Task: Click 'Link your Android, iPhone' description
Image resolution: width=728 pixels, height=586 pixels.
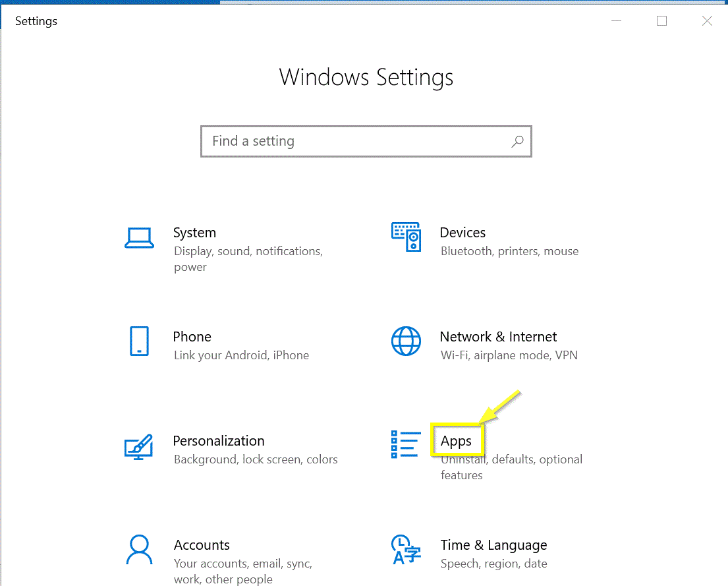Action: pyautogui.click(x=241, y=355)
